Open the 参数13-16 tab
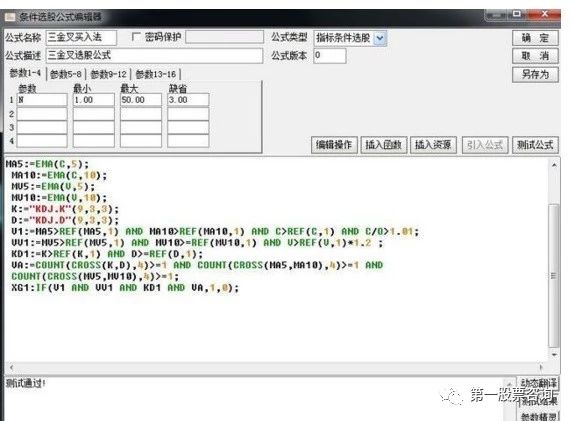 click(156, 74)
